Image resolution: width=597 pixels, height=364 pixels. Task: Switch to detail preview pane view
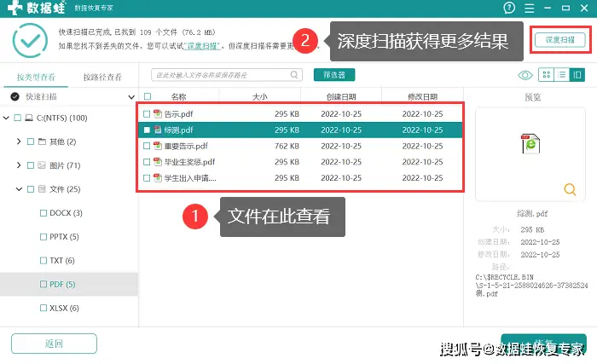577,75
